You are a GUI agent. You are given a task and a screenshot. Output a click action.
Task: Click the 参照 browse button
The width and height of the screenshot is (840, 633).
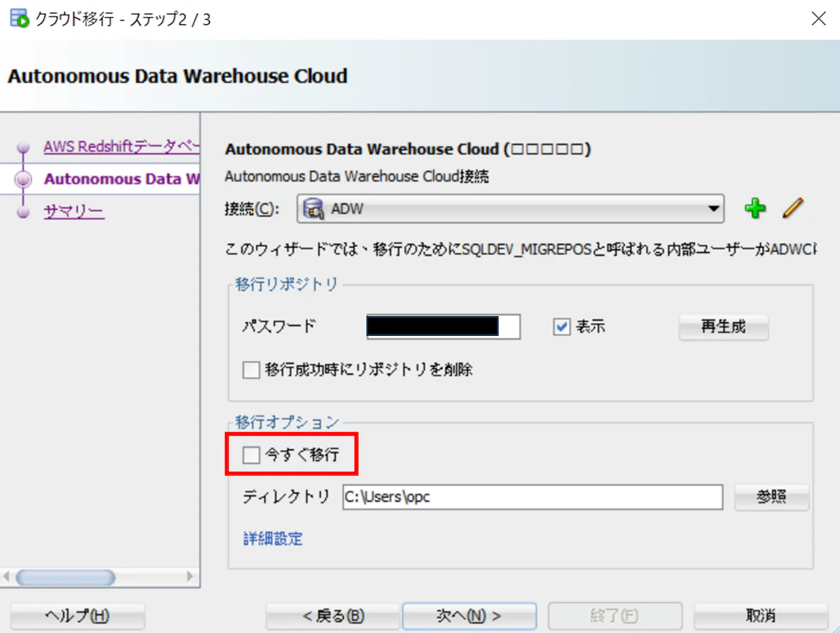pyautogui.click(x=772, y=497)
